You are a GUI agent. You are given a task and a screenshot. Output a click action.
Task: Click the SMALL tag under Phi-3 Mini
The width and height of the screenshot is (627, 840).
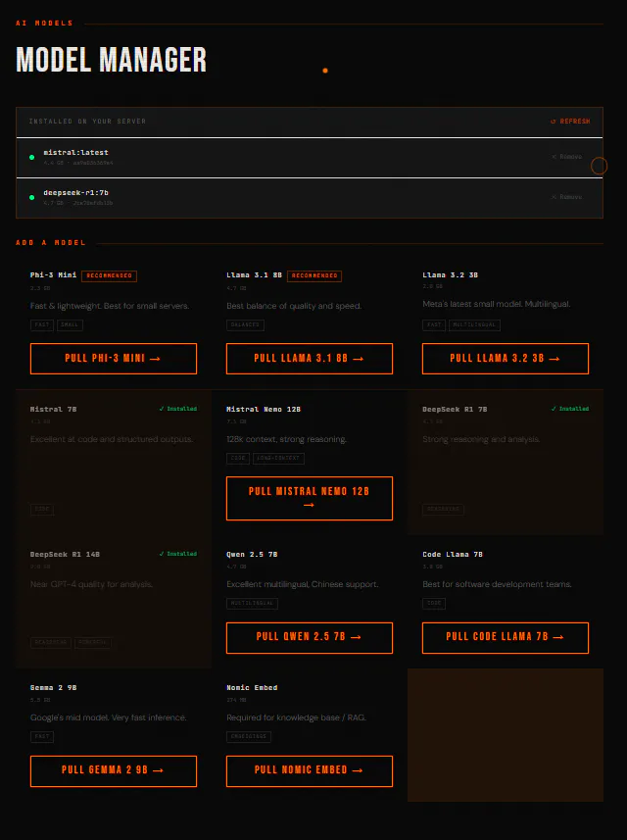[x=70, y=325]
